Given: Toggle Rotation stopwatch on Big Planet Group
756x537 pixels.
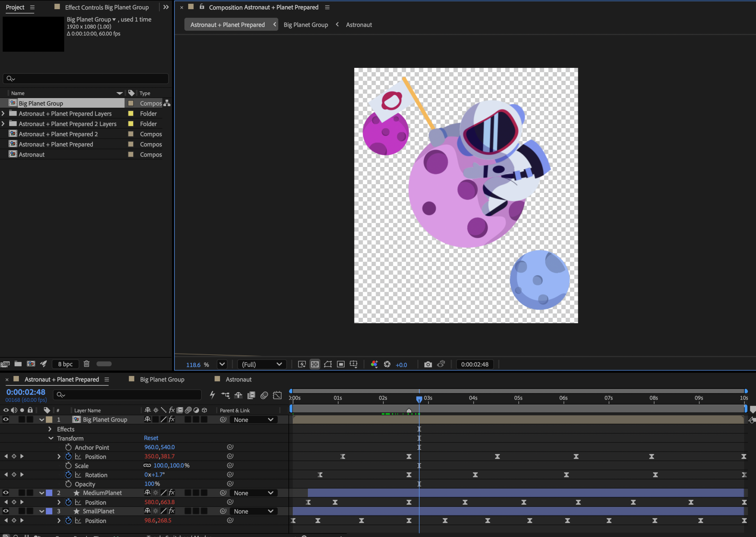Looking at the screenshot, I should [x=69, y=474].
